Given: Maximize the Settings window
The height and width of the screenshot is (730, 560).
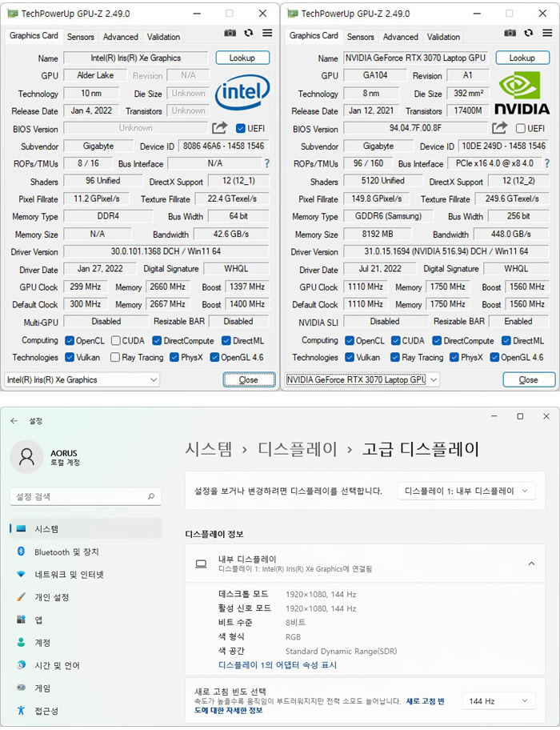Looking at the screenshot, I should coord(520,416).
